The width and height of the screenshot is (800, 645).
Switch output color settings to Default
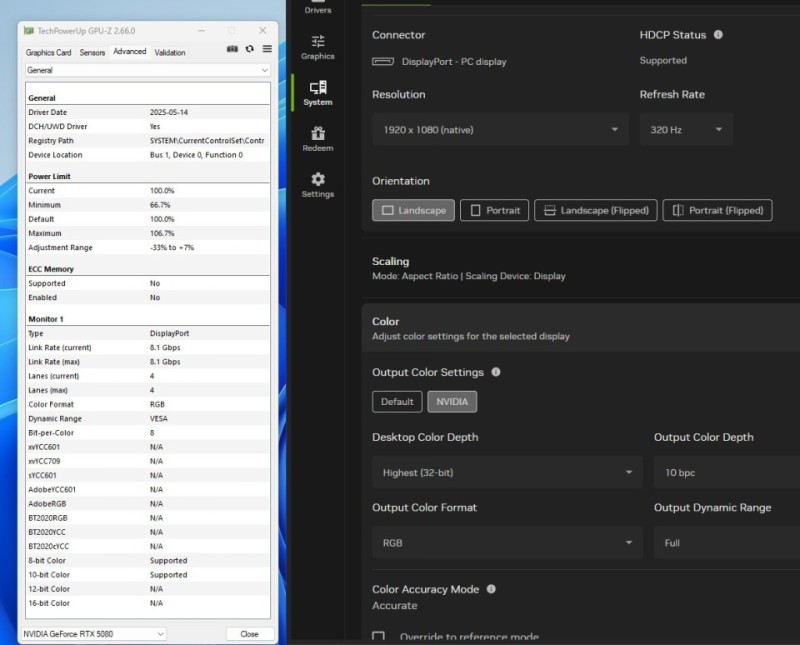coord(397,402)
